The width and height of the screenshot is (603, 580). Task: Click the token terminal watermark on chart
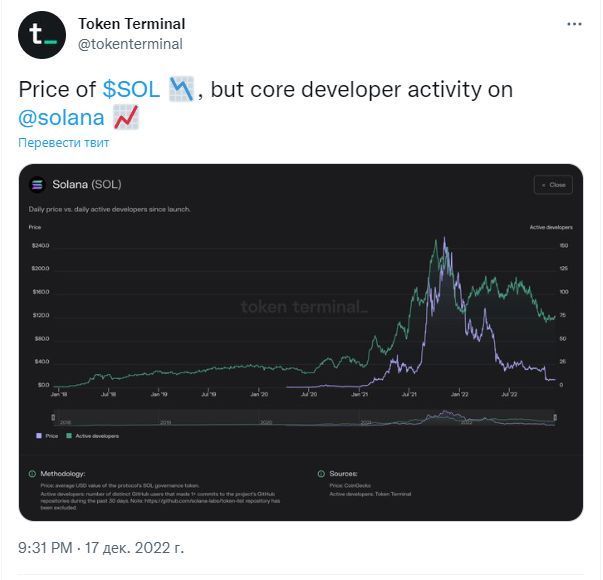click(303, 306)
